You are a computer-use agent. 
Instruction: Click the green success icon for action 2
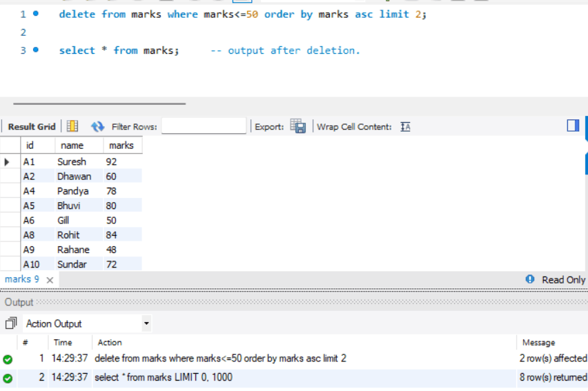click(8, 379)
